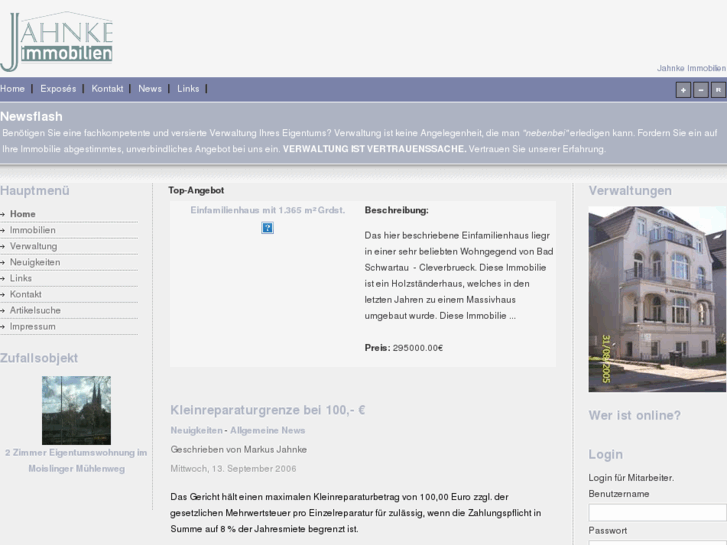
Task: Open Kleinreparaturgrenze bei 100,- € article
Action: 268,410
